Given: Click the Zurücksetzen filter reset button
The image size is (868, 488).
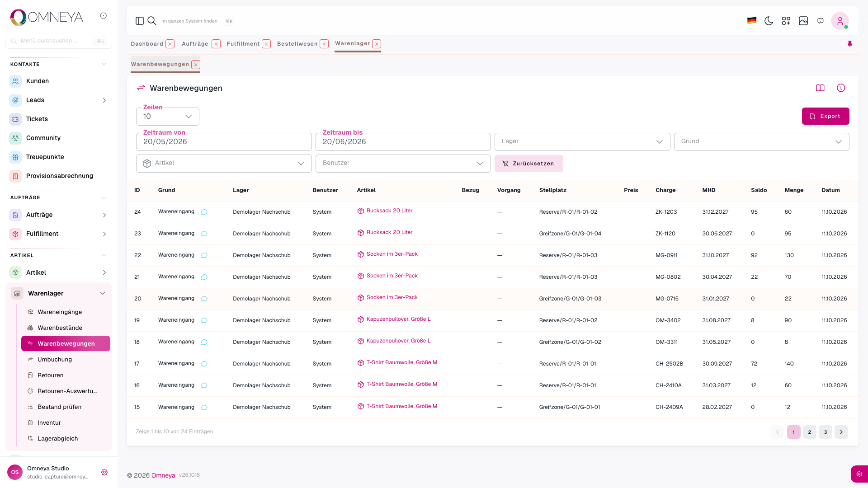Looking at the screenshot, I should (529, 164).
